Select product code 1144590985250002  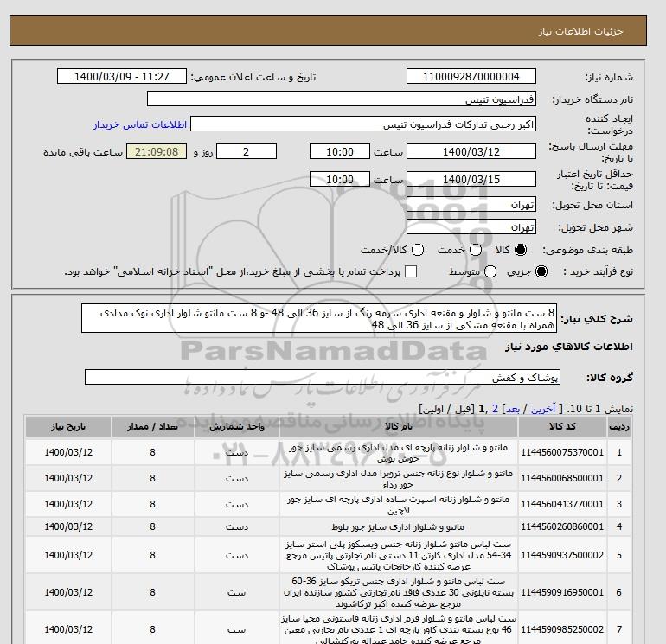click(x=562, y=629)
